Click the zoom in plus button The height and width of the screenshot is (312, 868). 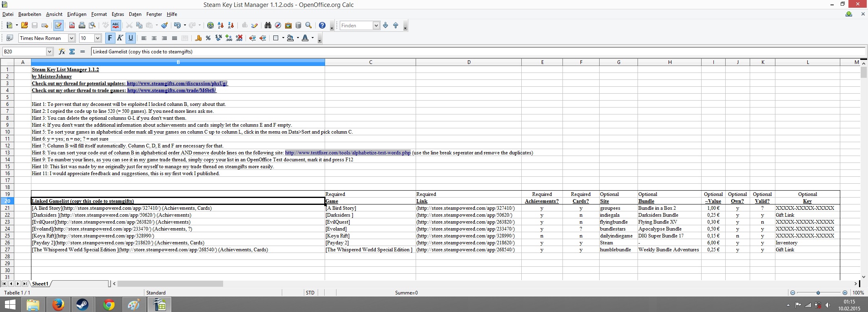click(x=845, y=292)
